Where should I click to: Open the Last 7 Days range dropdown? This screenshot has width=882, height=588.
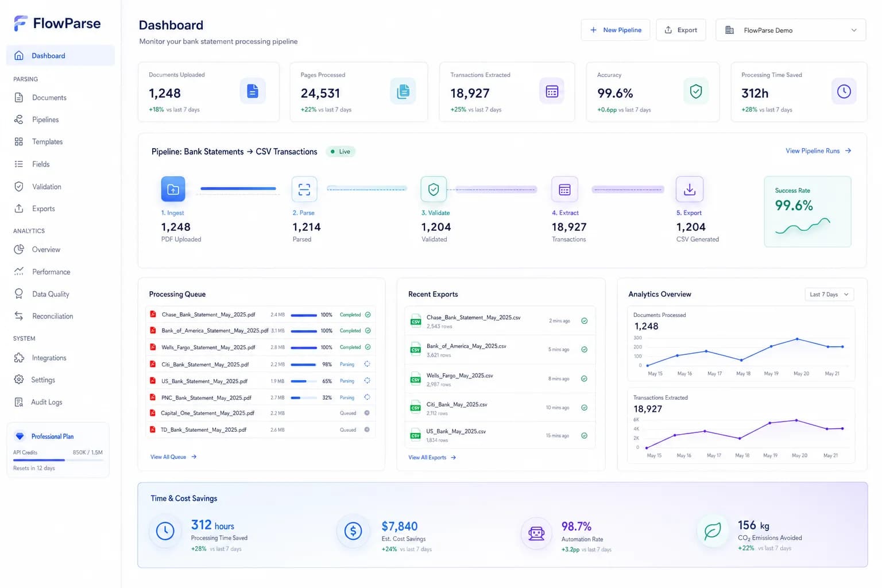tap(829, 295)
